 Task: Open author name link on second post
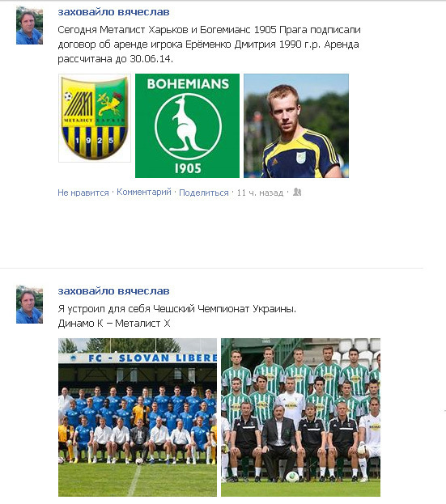point(113,291)
